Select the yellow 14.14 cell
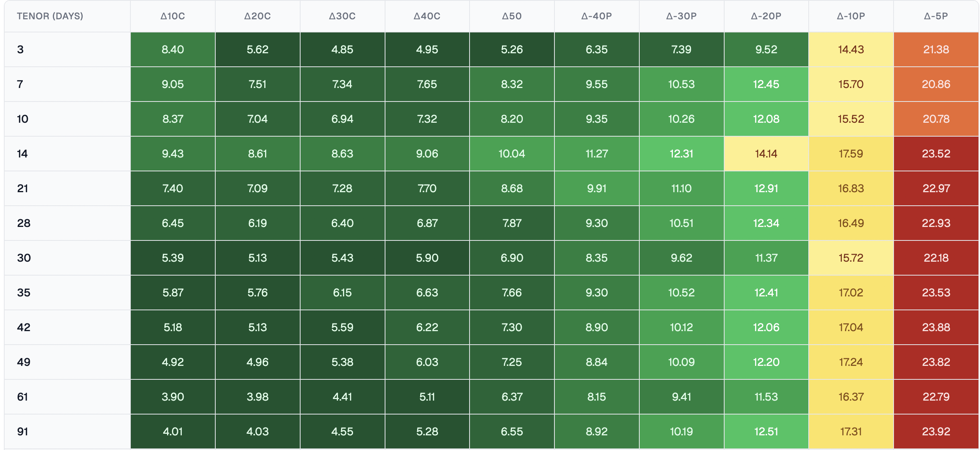 point(766,154)
